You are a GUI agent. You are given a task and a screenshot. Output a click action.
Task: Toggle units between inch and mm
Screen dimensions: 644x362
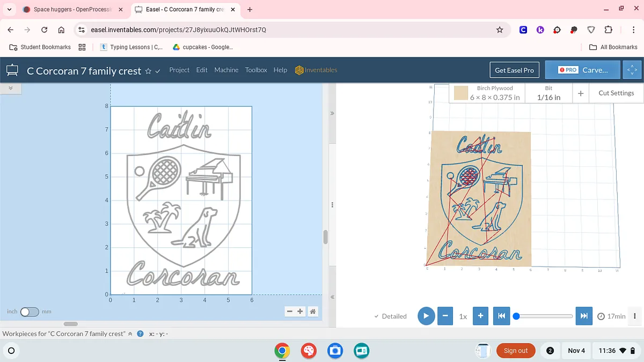tap(30, 312)
